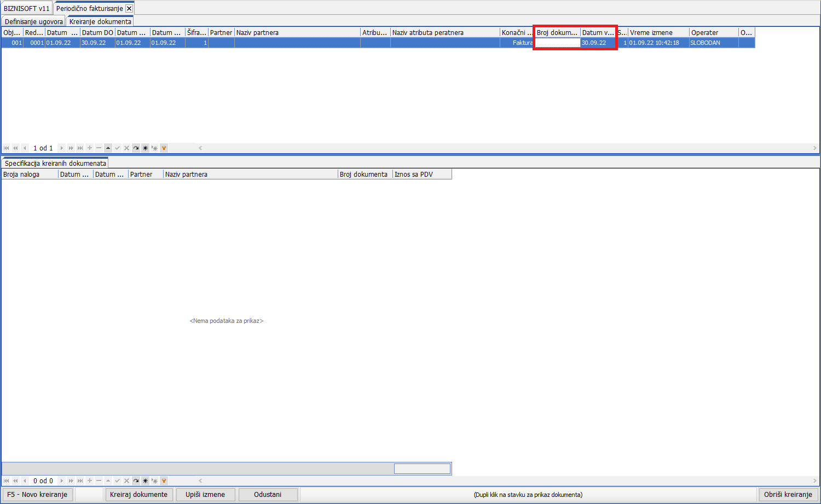Click the Kreiraj dokumente button

138,495
